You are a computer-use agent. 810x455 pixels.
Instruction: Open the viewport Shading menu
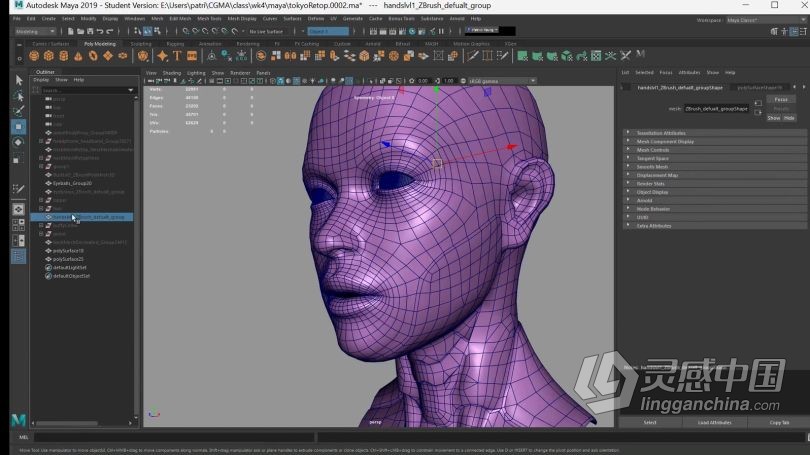click(172, 73)
